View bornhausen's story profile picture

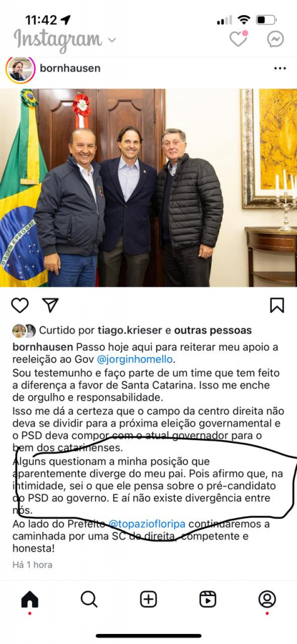(x=20, y=69)
